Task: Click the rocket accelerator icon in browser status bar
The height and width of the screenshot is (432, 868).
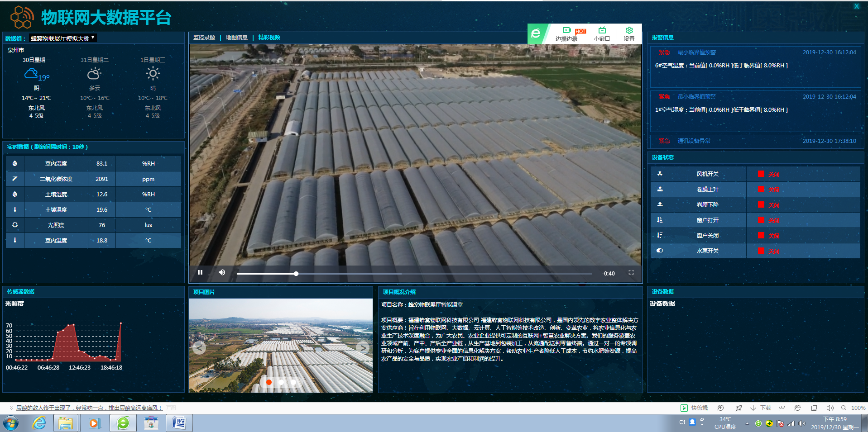Action: click(x=739, y=408)
